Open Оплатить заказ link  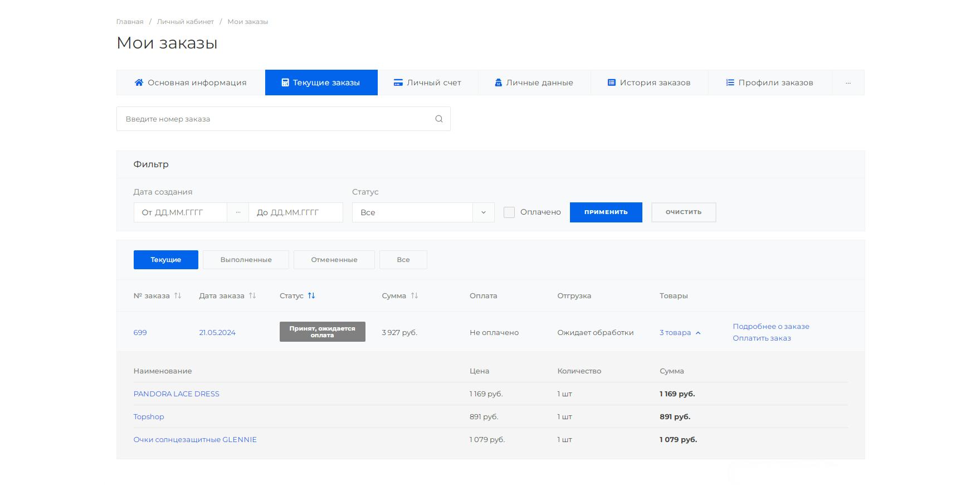pos(762,338)
